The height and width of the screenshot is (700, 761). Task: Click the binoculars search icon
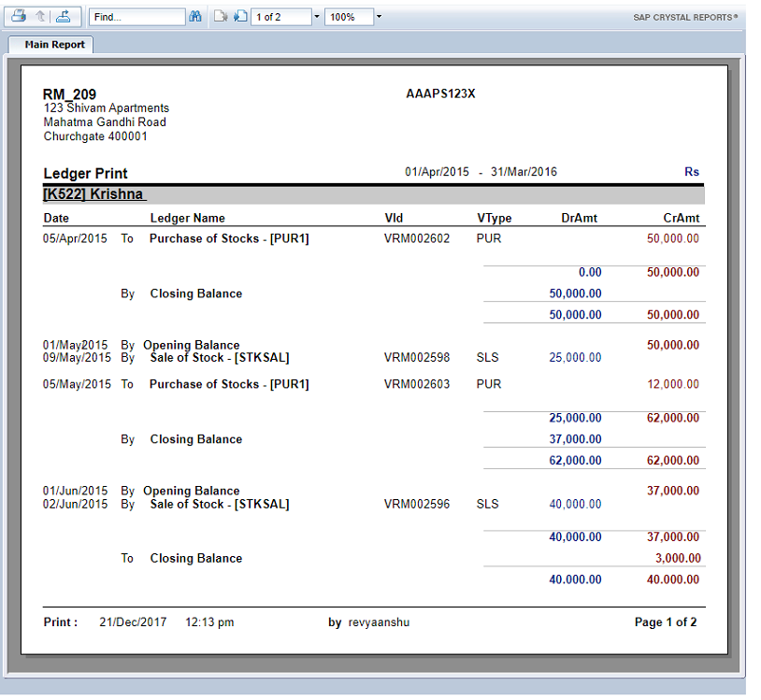click(195, 17)
